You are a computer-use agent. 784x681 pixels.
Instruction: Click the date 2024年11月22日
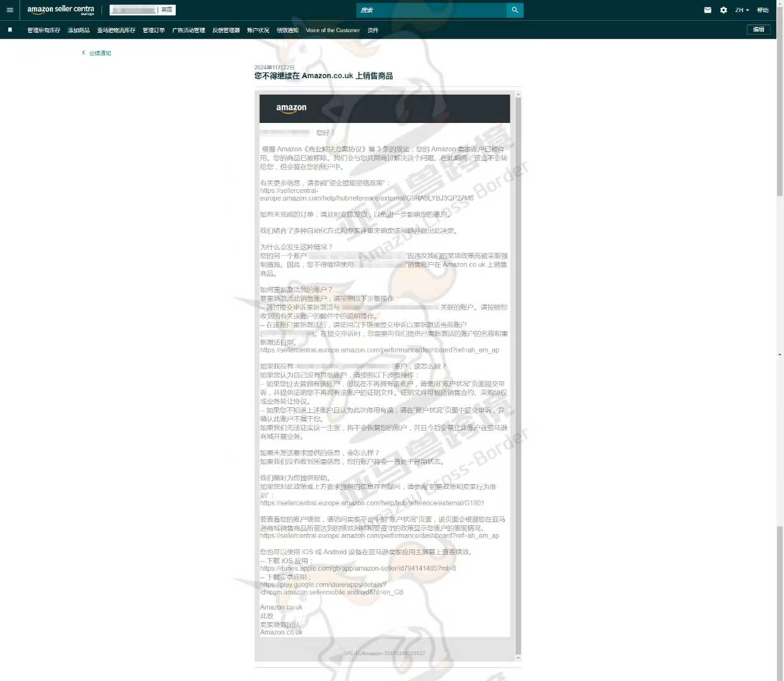[x=274, y=67]
